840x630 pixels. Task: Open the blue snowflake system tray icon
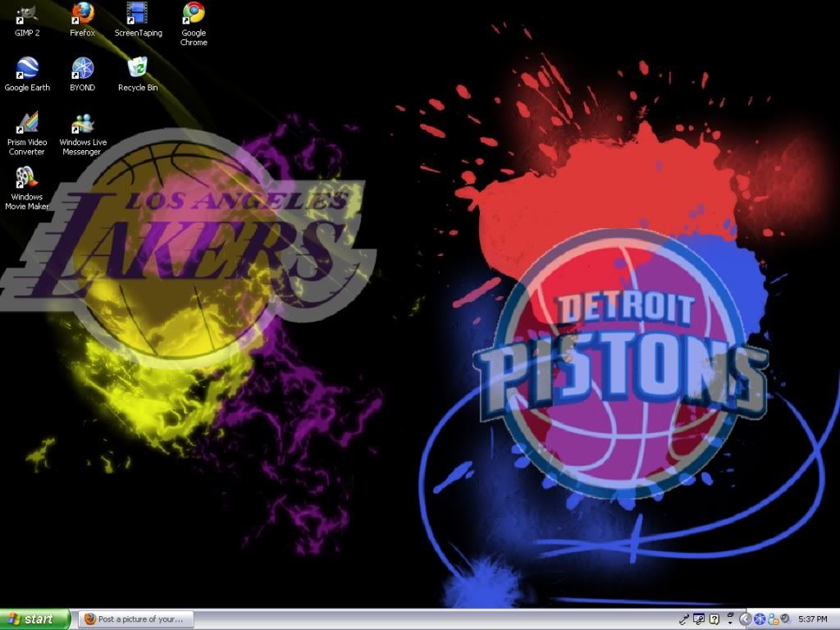(x=760, y=619)
